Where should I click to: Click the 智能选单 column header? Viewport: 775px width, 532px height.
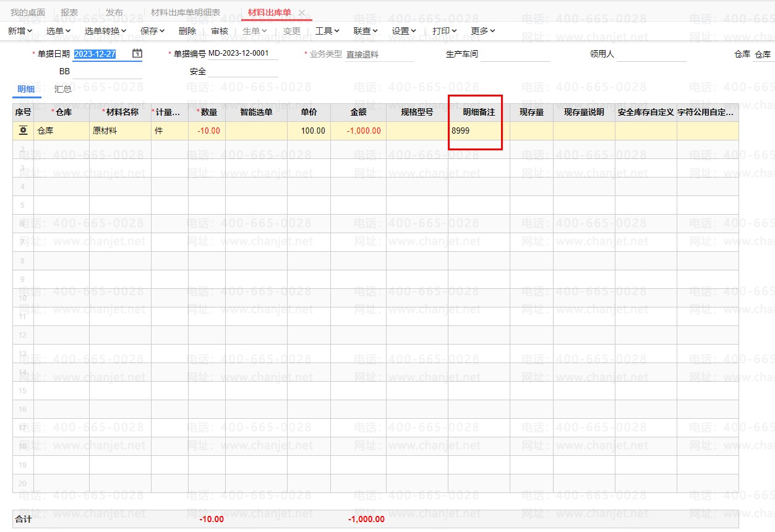[256, 113]
